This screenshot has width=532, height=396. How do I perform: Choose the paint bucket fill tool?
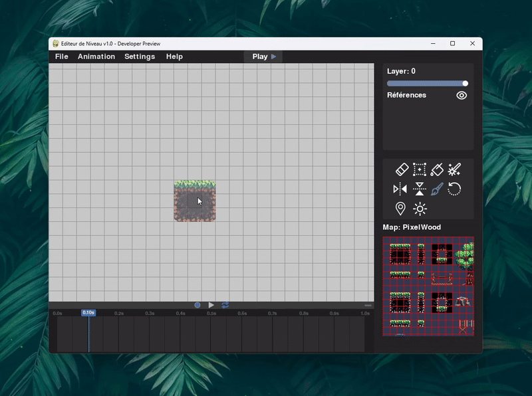[437, 169]
